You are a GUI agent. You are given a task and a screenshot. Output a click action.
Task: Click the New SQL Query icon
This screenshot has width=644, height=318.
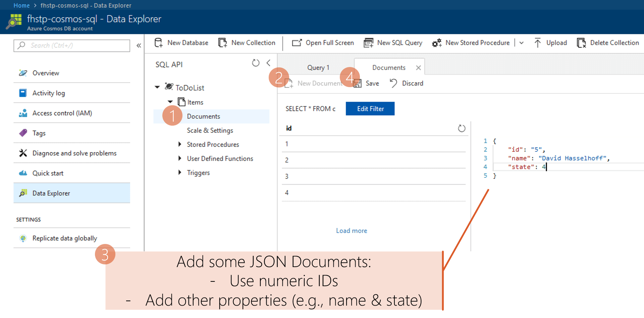pyautogui.click(x=368, y=43)
